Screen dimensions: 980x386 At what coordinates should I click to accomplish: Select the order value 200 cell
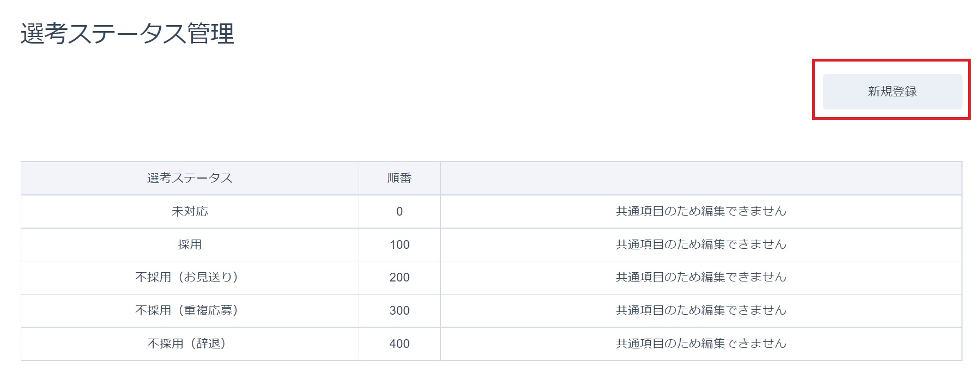(x=399, y=277)
